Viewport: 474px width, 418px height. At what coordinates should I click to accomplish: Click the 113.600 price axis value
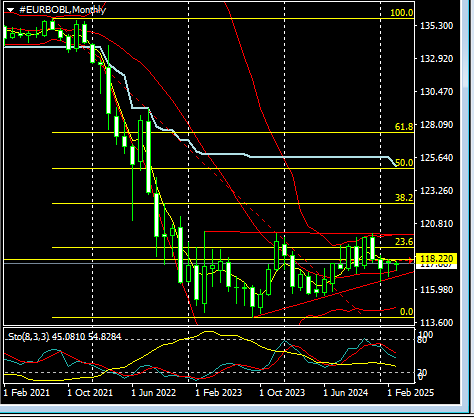coord(437,323)
